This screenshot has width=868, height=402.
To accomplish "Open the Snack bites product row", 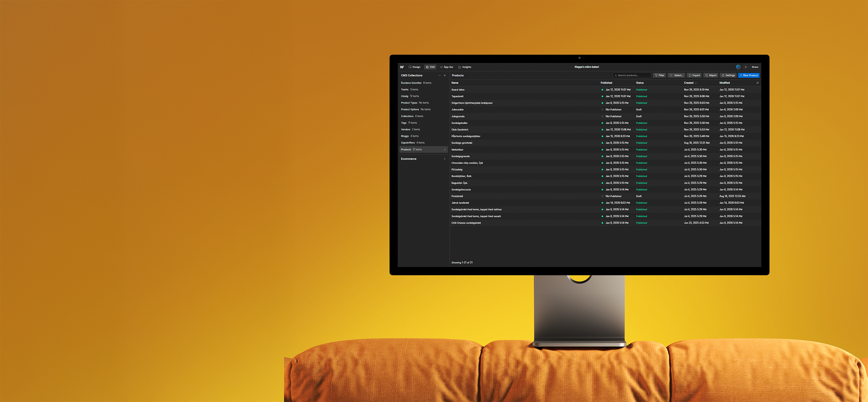I will click(458, 90).
